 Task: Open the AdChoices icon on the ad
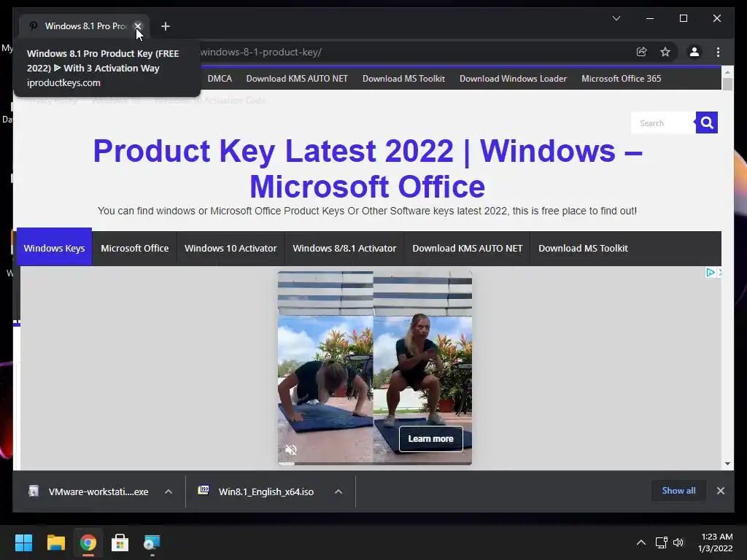click(711, 273)
